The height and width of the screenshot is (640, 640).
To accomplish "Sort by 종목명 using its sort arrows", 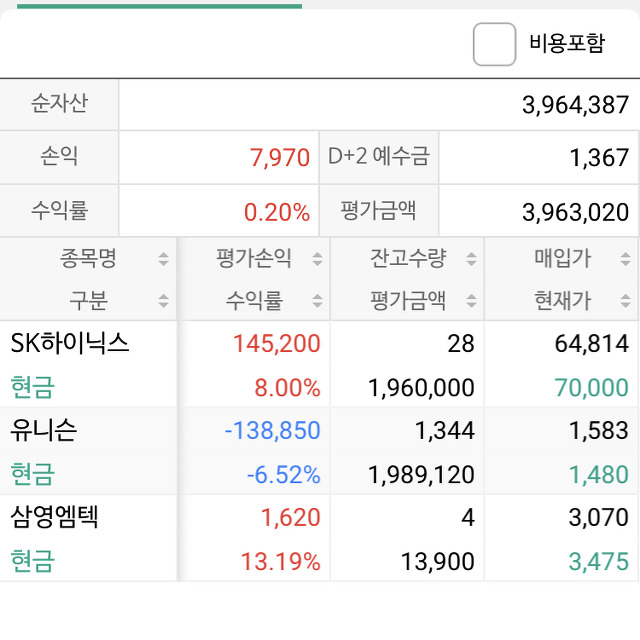I will [x=163, y=260].
